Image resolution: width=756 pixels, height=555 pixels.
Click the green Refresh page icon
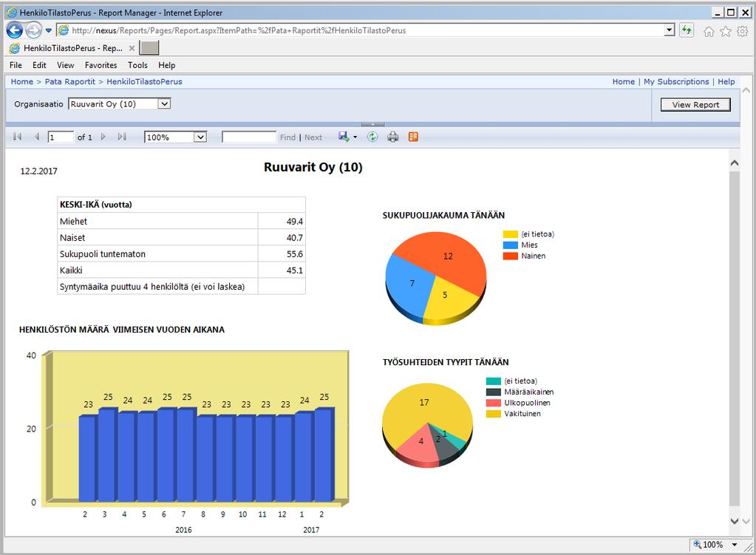pyautogui.click(x=687, y=30)
